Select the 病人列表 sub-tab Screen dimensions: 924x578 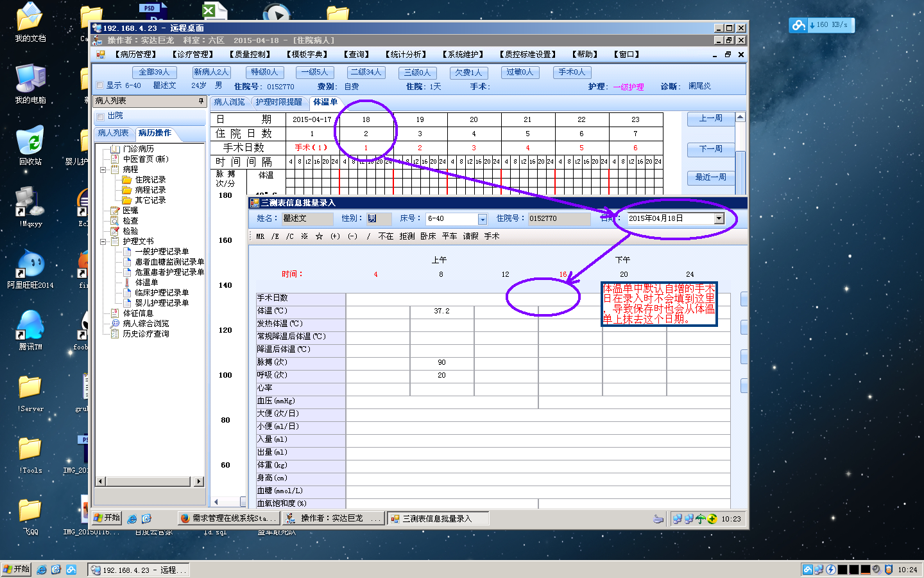click(x=114, y=133)
